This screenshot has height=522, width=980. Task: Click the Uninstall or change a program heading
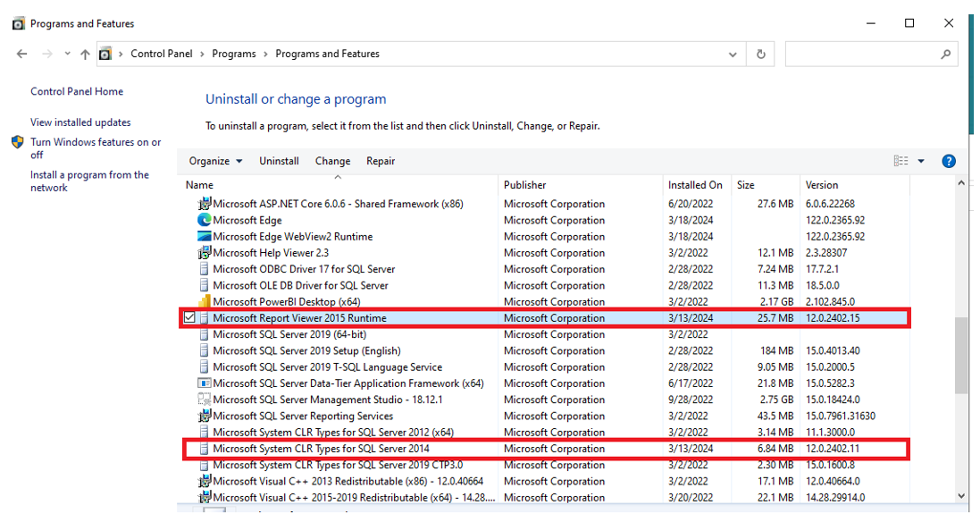296,99
